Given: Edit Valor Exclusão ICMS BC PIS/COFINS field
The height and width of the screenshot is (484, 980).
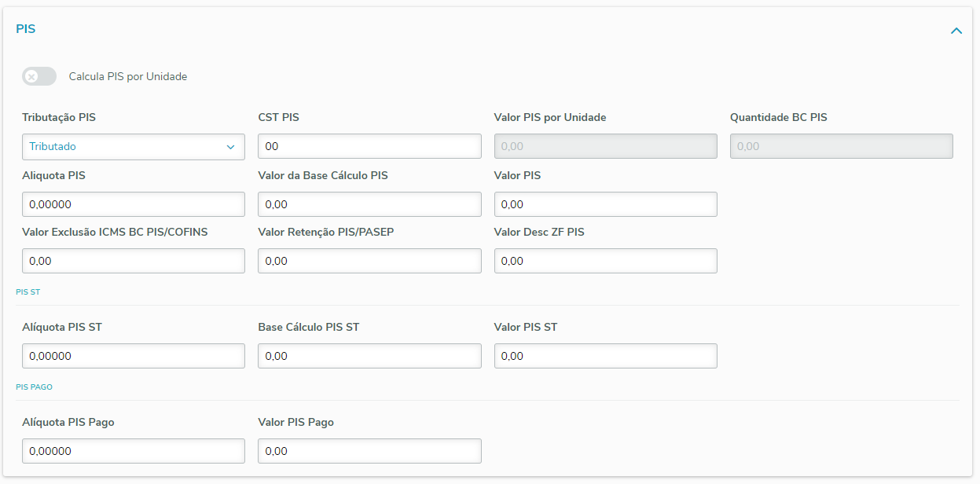Looking at the screenshot, I should [134, 261].
